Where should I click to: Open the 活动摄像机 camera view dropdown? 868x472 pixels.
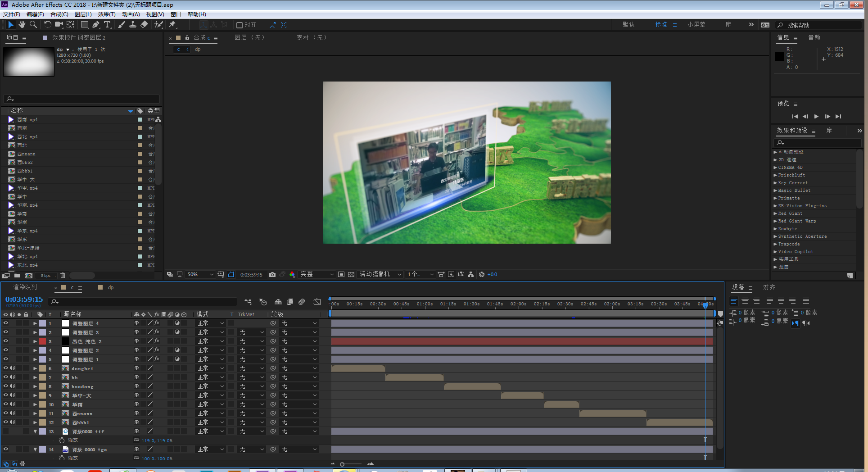(380, 274)
